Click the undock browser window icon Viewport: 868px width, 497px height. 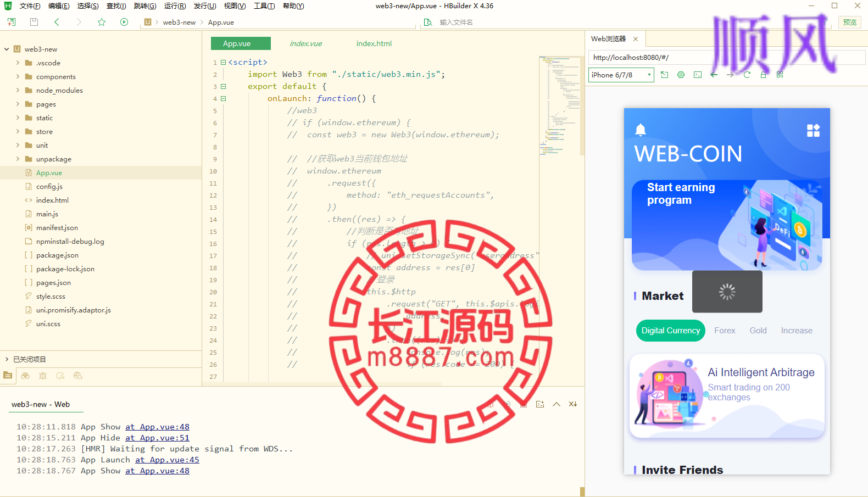pos(665,75)
